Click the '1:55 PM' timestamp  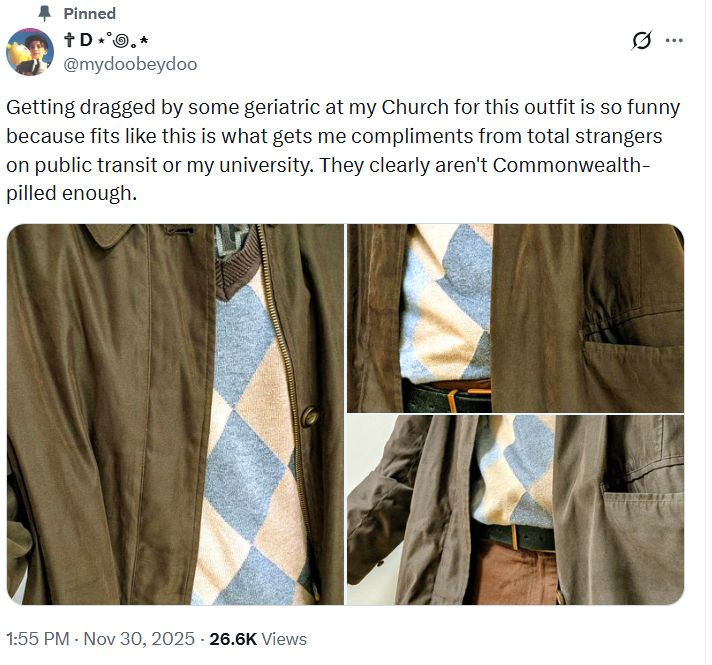click(x=38, y=639)
